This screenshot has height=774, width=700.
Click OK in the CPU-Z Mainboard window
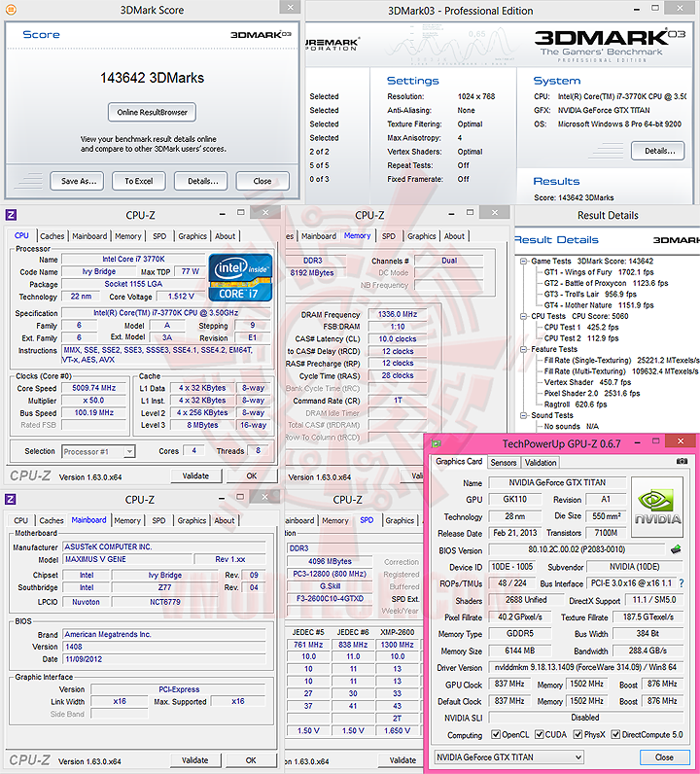tap(251, 760)
